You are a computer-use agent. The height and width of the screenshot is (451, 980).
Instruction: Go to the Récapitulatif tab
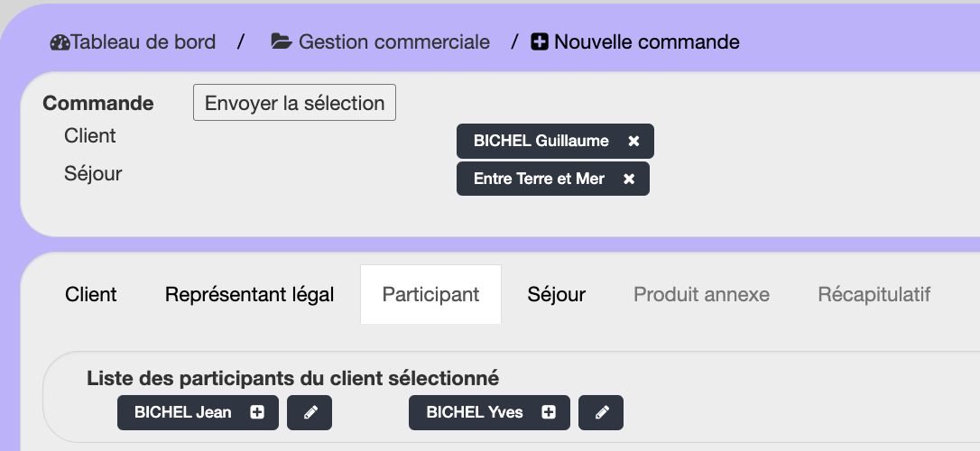click(874, 295)
